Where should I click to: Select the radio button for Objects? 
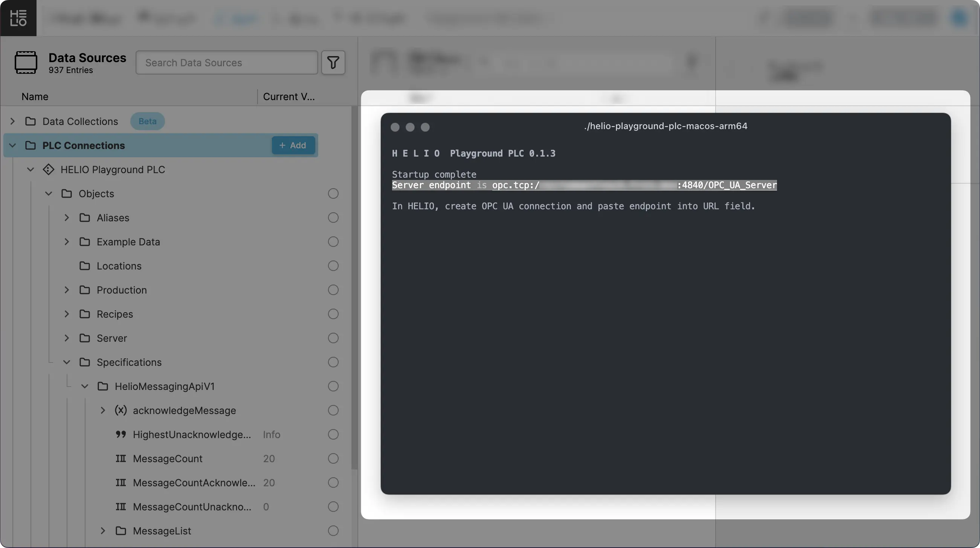point(333,193)
